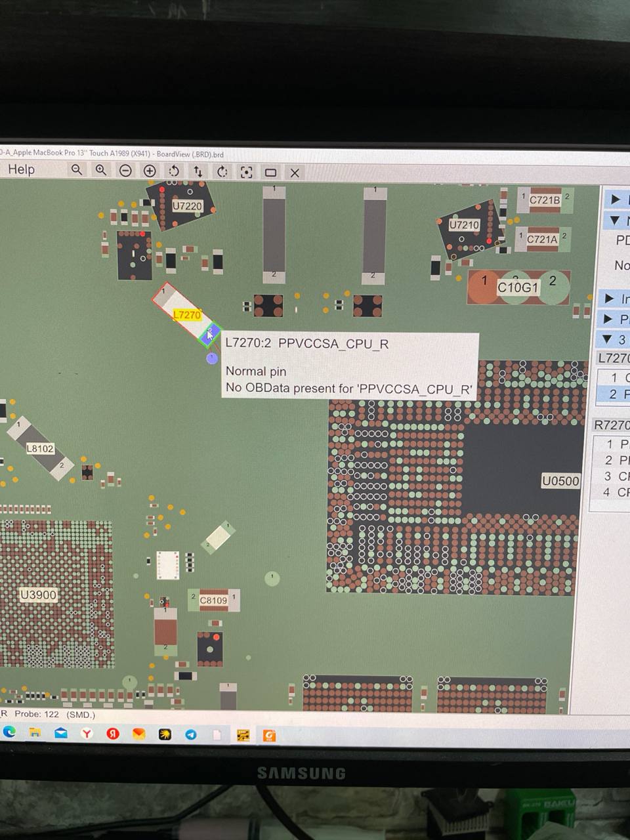Select the U3900 chip label

(x=38, y=595)
